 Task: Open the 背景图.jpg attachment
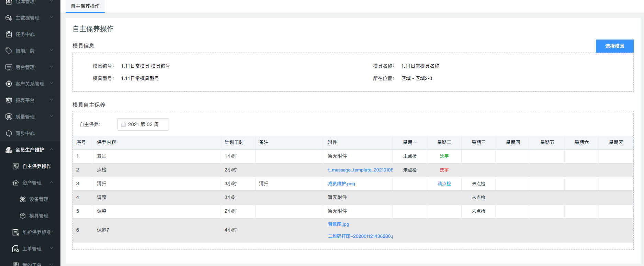[x=338, y=224]
